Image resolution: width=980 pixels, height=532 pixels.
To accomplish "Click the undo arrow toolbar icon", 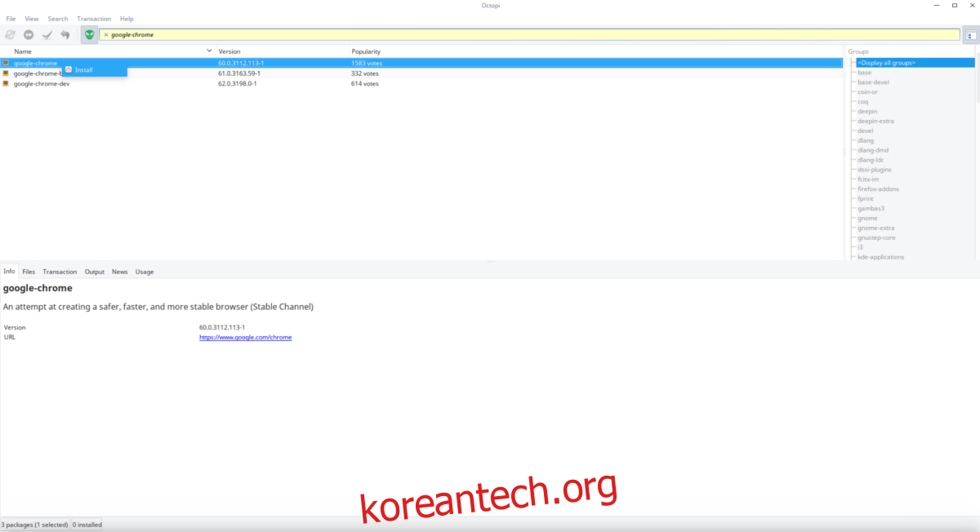I will pos(65,34).
